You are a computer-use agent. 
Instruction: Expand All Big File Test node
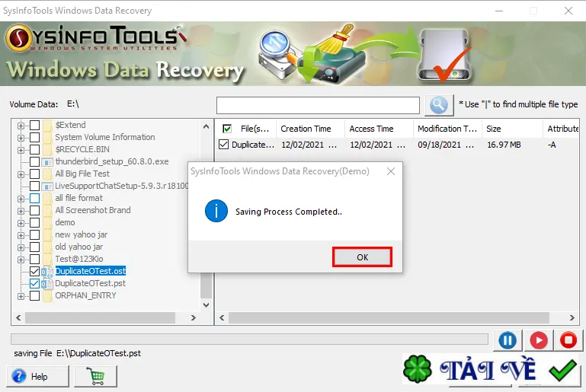[x=21, y=174]
